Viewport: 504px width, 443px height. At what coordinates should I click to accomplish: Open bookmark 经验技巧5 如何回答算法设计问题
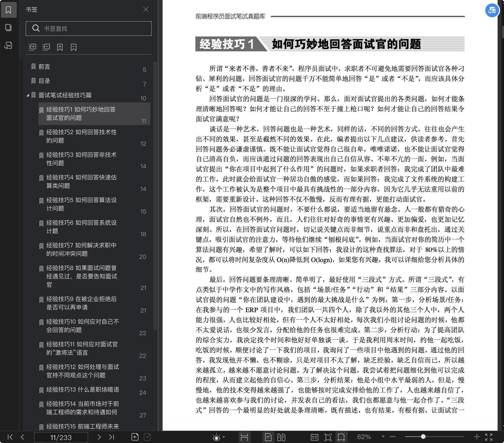(x=94, y=205)
